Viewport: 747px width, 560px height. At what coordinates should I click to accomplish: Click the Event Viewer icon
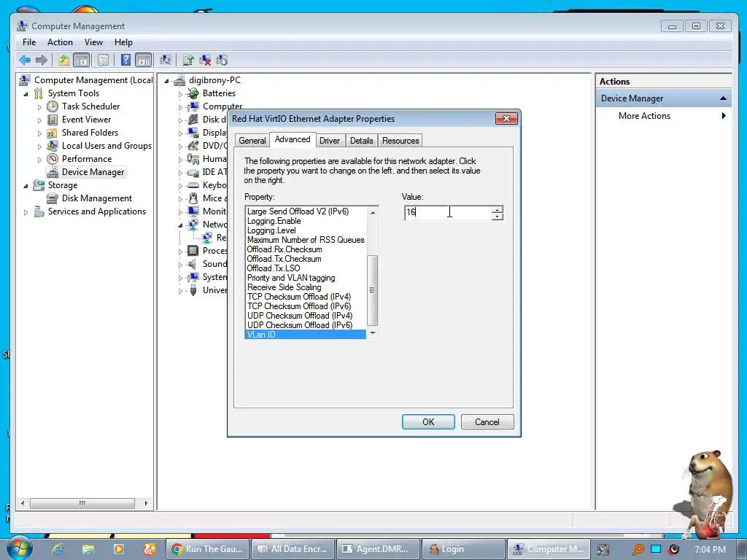tap(53, 120)
